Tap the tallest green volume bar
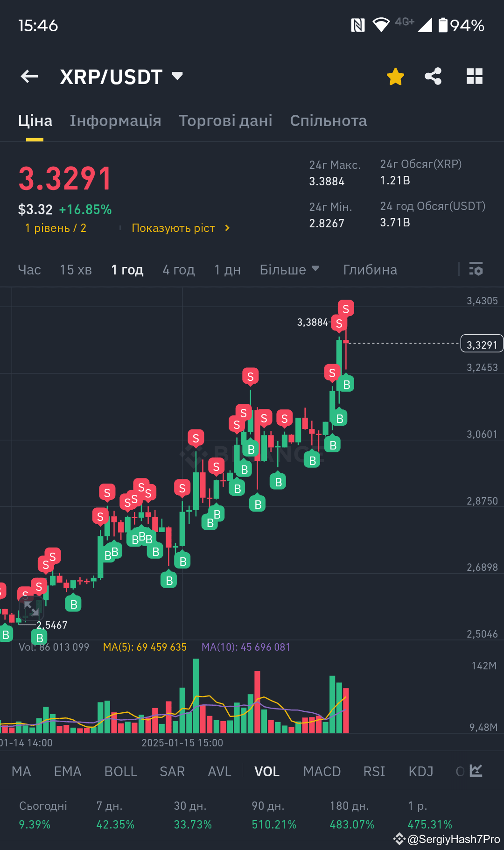Image resolution: width=504 pixels, height=850 pixels. (196, 695)
